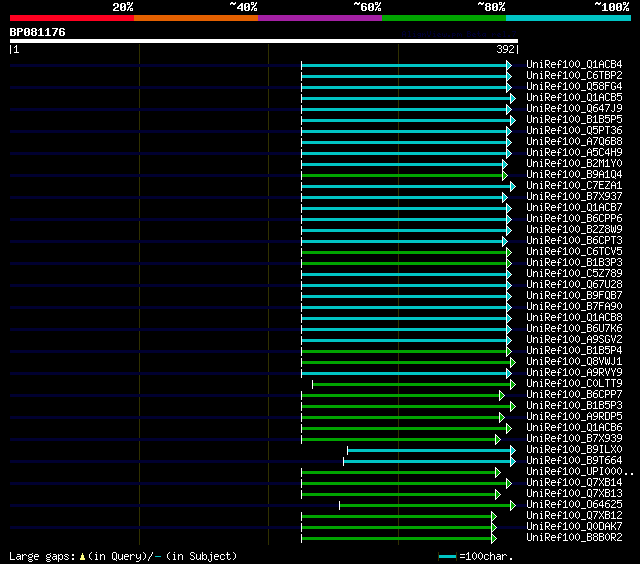Click the arrowhead of the UniRef100_Q1ACB4 alignment

click(508, 65)
